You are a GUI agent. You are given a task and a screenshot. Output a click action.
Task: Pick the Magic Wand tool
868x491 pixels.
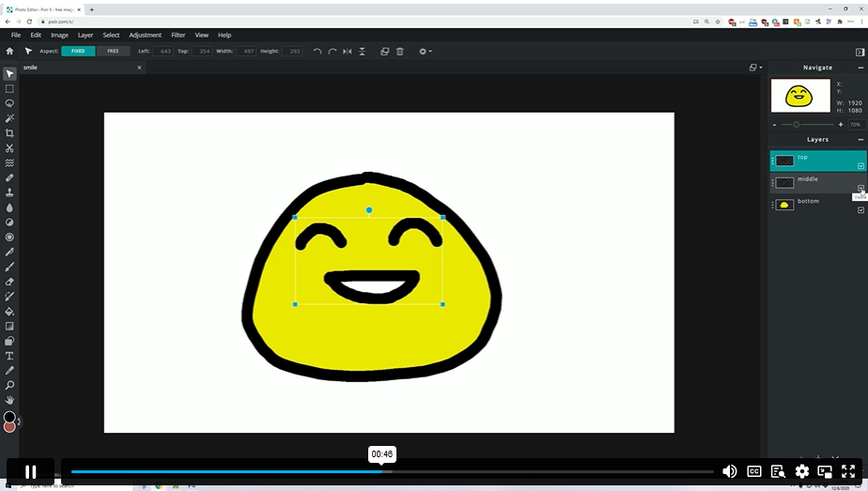point(9,118)
